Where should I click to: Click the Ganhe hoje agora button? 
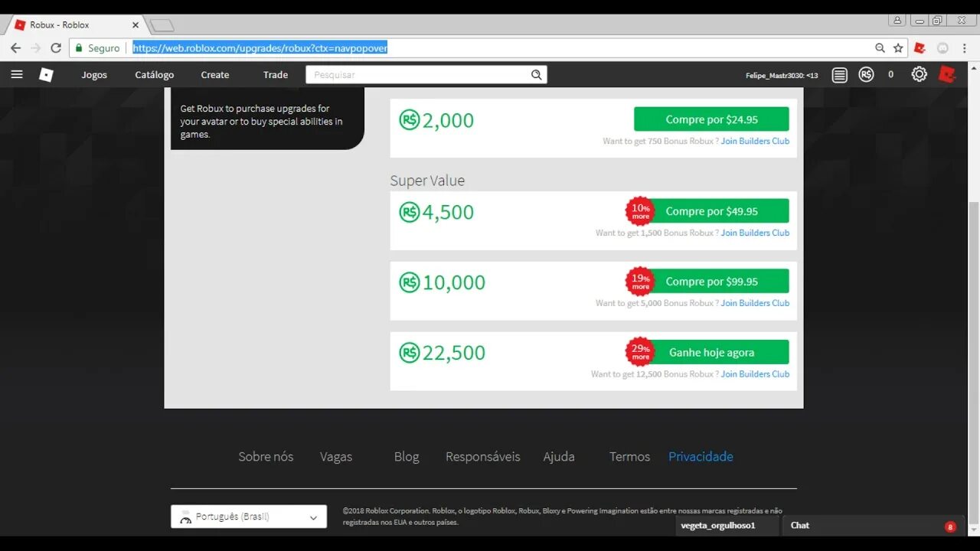coord(711,352)
